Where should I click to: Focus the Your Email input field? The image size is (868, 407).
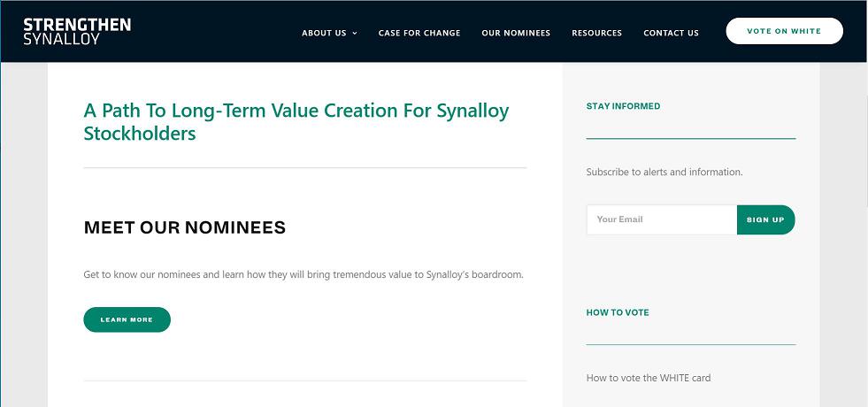[x=661, y=219]
